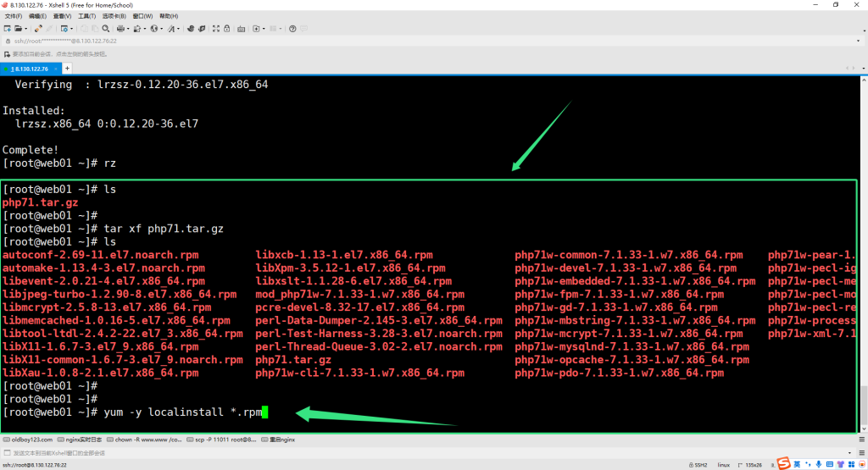Image resolution: width=868 pixels, height=470 pixels.
Task: Click the Sogou input method logo
Action: pos(785,464)
